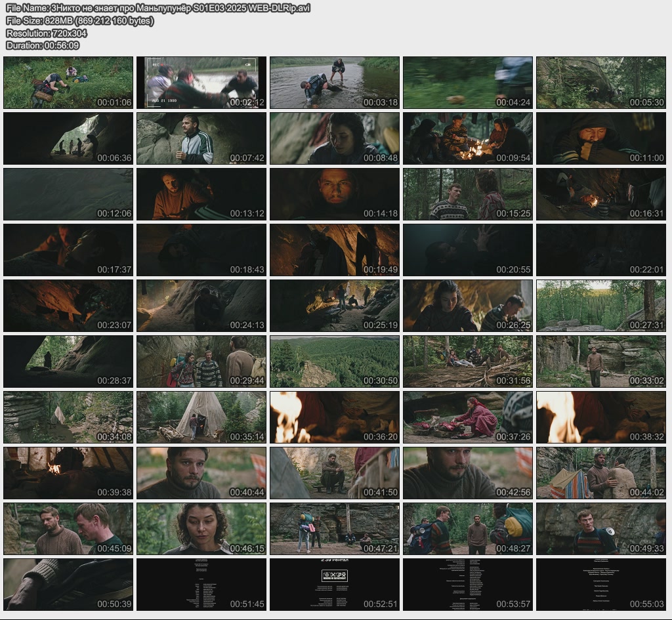Click the Duration 00:56:09 text

(43, 45)
